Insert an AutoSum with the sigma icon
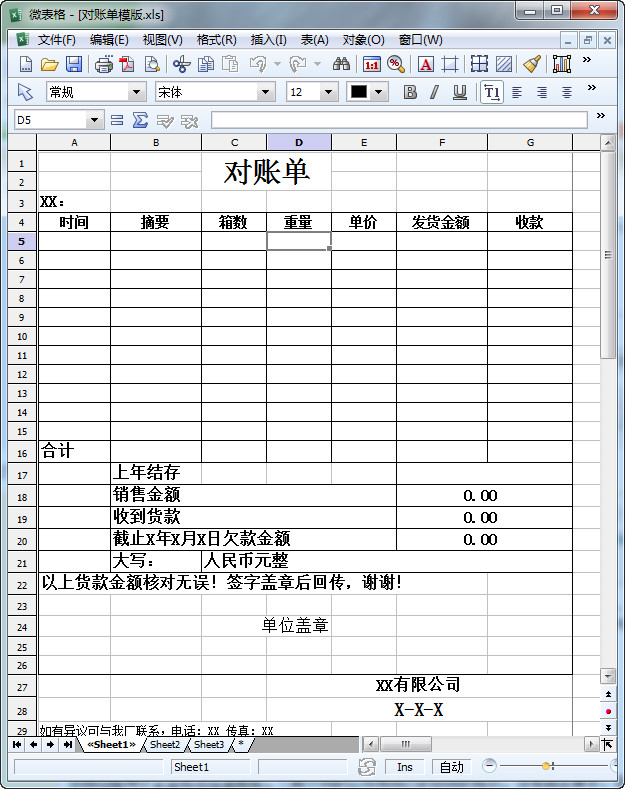The image size is (625, 789). 140,120
